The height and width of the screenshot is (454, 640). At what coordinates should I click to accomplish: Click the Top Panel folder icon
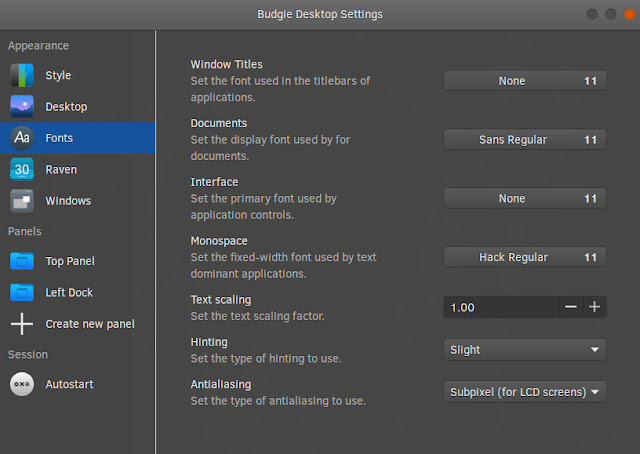point(22,261)
